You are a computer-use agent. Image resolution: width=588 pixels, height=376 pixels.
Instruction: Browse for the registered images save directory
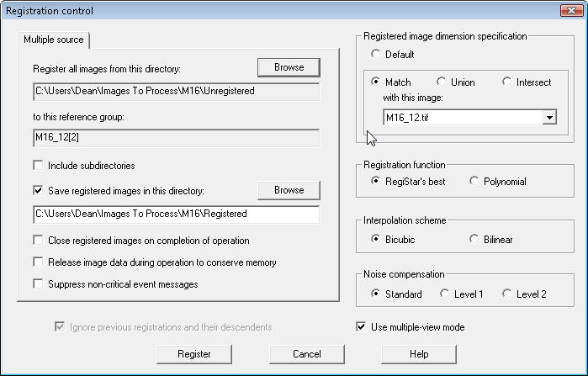click(x=289, y=190)
